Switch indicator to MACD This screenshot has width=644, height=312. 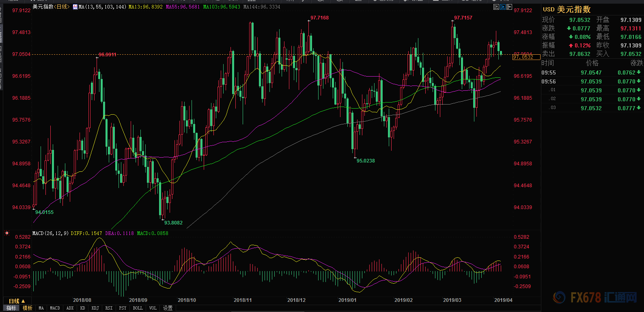tap(55, 308)
